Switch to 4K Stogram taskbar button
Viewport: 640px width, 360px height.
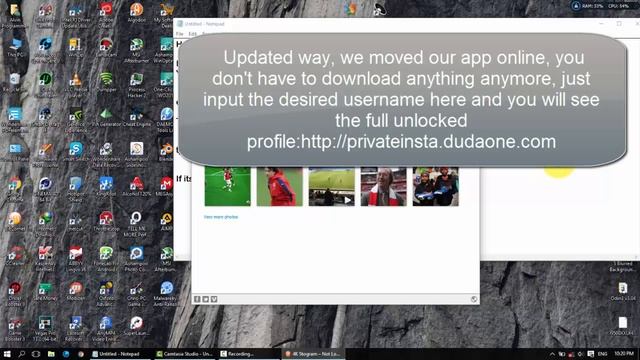pos(313,354)
